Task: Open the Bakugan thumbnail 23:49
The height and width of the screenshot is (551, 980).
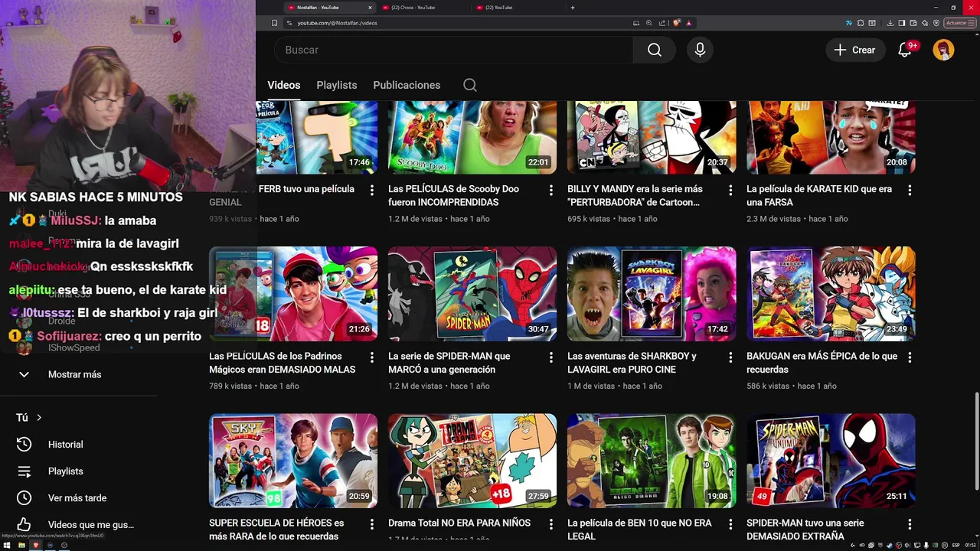Action: click(x=831, y=294)
